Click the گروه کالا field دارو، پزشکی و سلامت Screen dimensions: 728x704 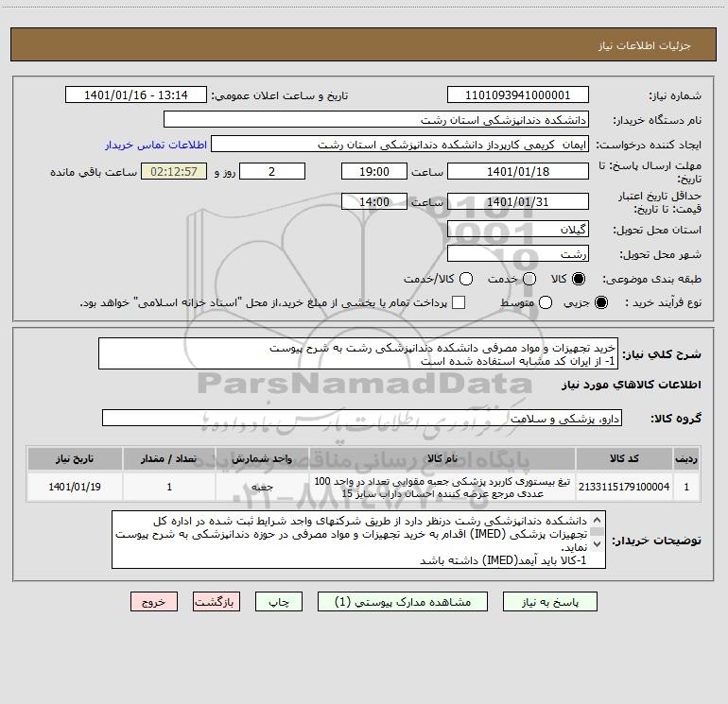(362, 418)
